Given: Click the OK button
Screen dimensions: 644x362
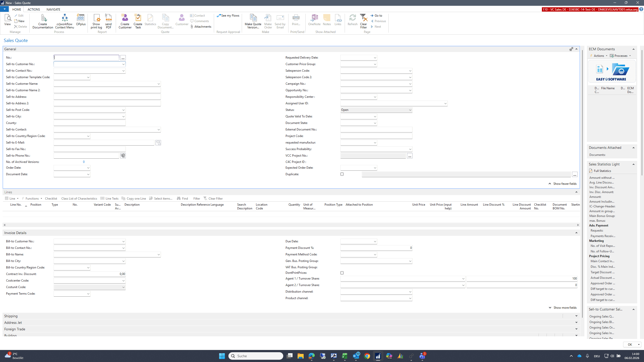Looking at the screenshot, I should 630,344.
